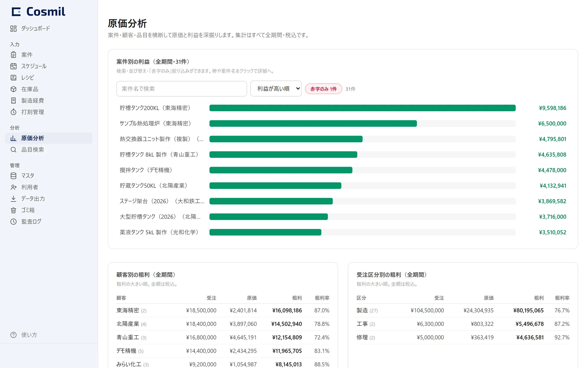The width and height of the screenshot is (588, 368).
Task: Click the ¥6,500,000 profit bar
Action: pyautogui.click(x=313, y=124)
